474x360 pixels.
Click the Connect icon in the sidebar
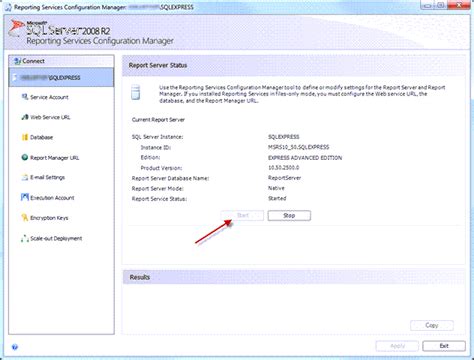click(x=18, y=61)
